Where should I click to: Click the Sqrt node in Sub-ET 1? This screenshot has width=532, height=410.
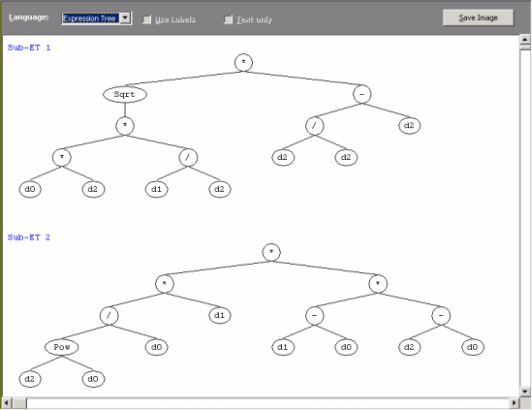[x=125, y=94]
